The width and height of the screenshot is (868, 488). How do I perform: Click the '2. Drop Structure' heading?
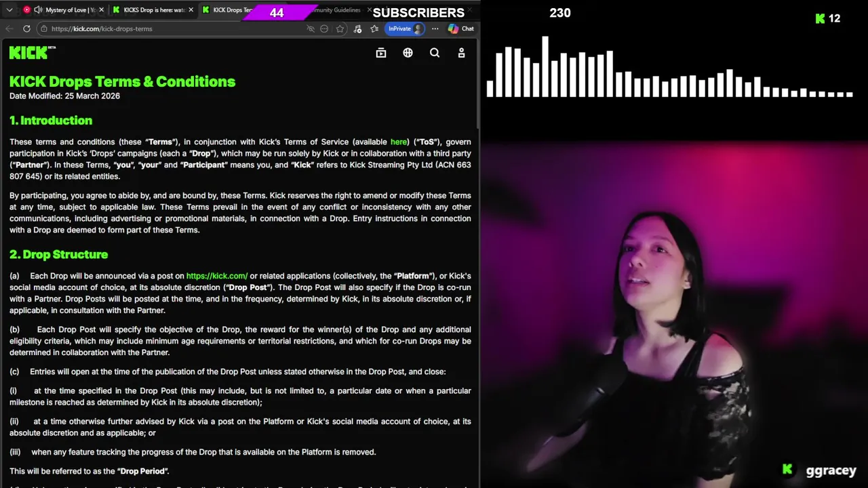coord(58,255)
